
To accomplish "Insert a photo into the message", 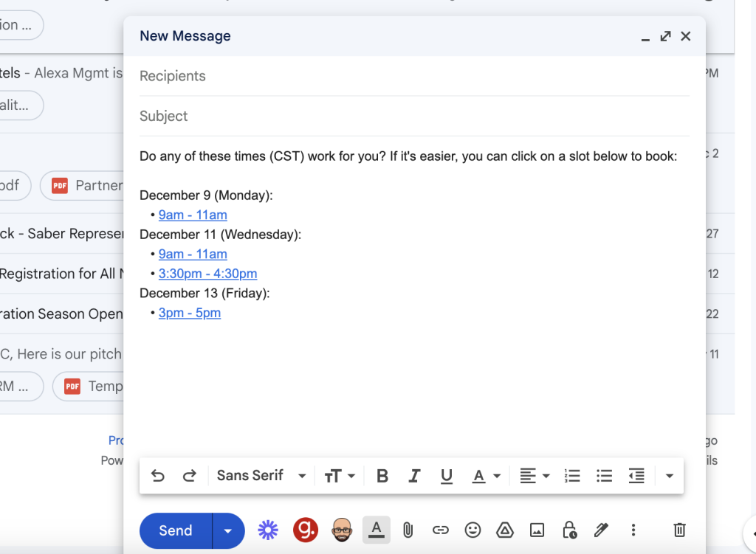I will click(537, 530).
